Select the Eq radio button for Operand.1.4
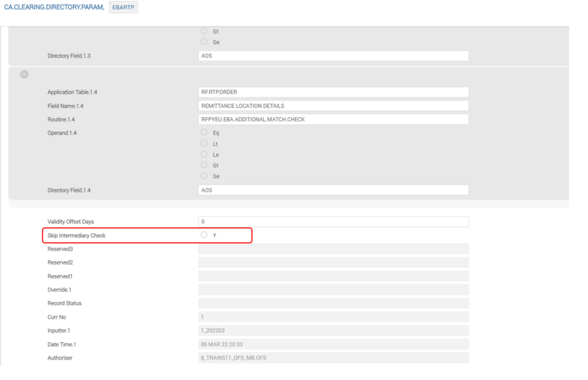The image size is (588, 380). click(x=204, y=132)
